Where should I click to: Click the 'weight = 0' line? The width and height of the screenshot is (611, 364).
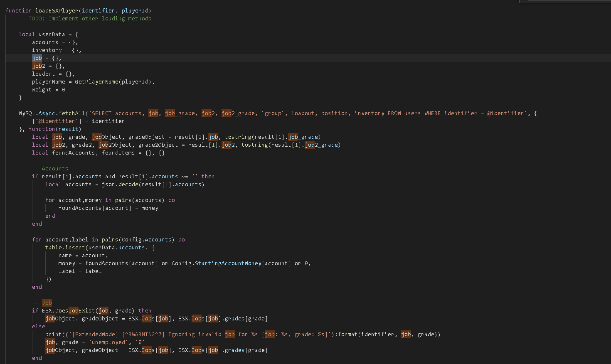48,89
